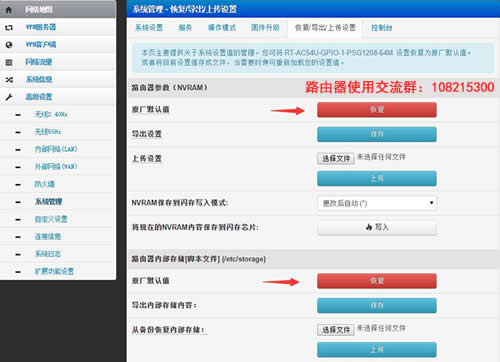Switch to the 服务 tab
Screen dimensions: 500x362
(x=185, y=28)
